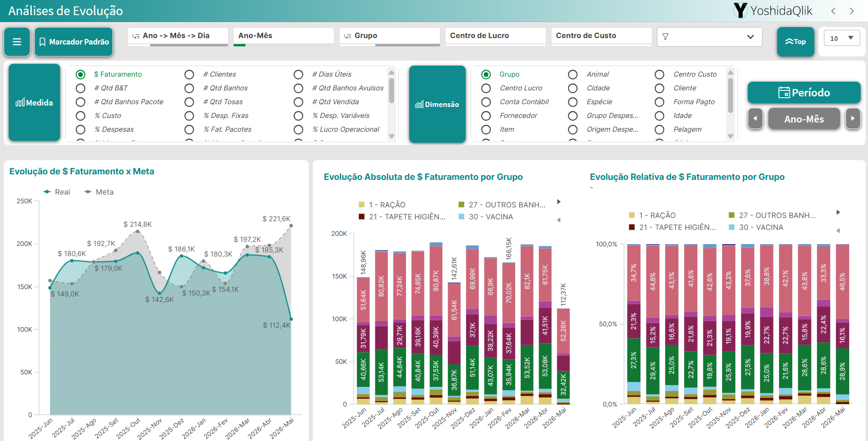Click the right arrow beside Ano-Mês

click(852, 119)
